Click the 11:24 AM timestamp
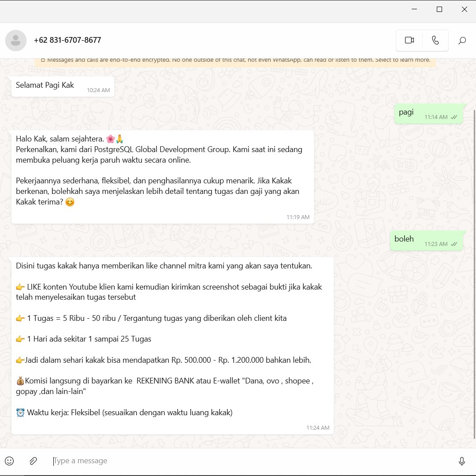Image resolution: width=476 pixels, height=476 pixels. pos(317,428)
